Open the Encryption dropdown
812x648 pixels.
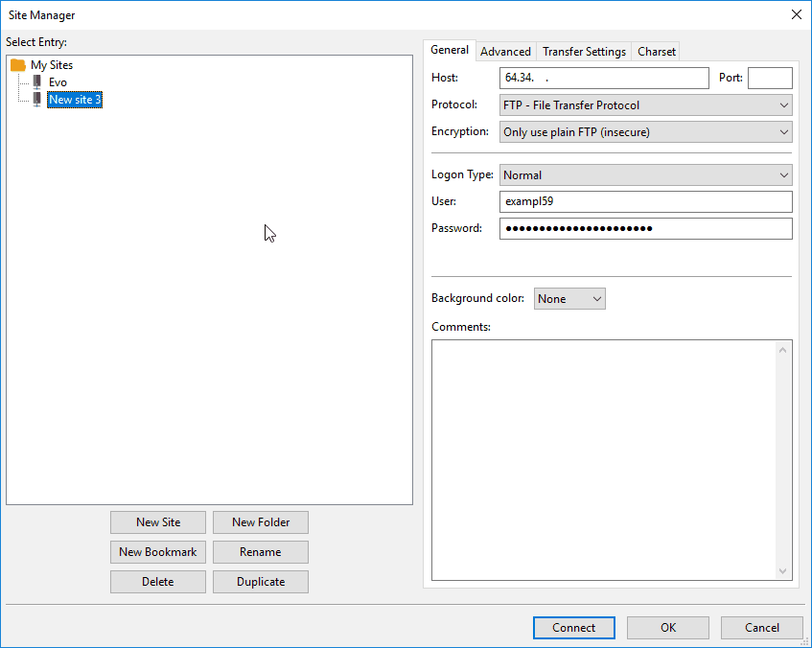645,132
